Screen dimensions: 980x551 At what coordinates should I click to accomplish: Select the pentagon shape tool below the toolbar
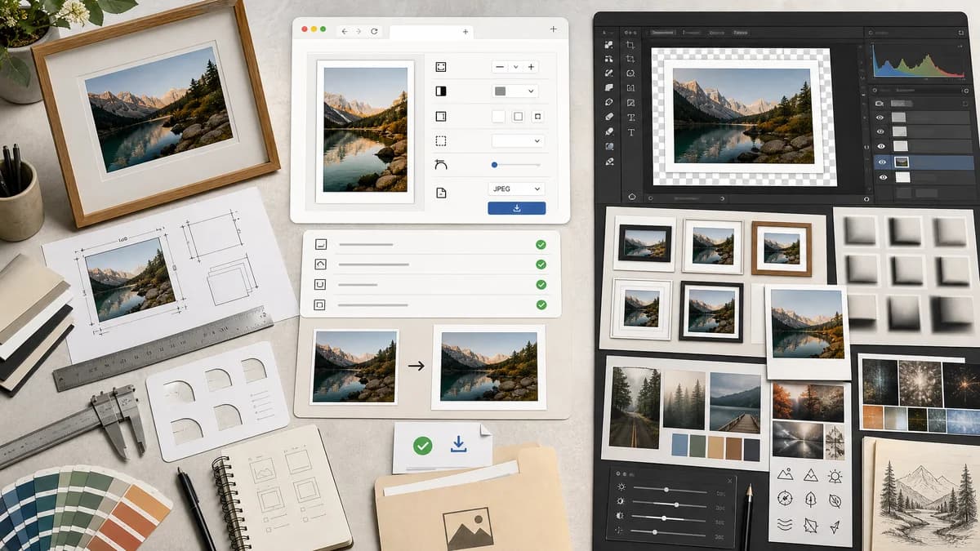[x=631, y=197]
